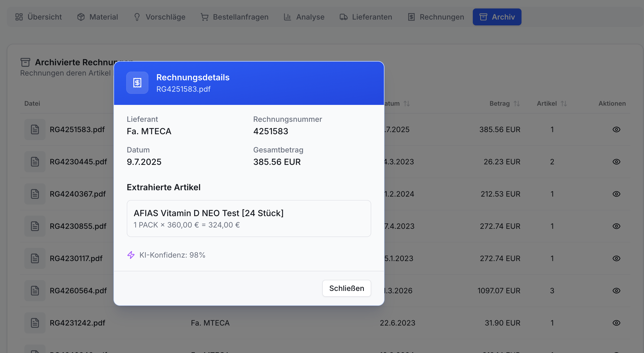Image resolution: width=644 pixels, height=353 pixels.
Task: View details of RG4251583.pdf via eye icon
Action: point(616,129)
